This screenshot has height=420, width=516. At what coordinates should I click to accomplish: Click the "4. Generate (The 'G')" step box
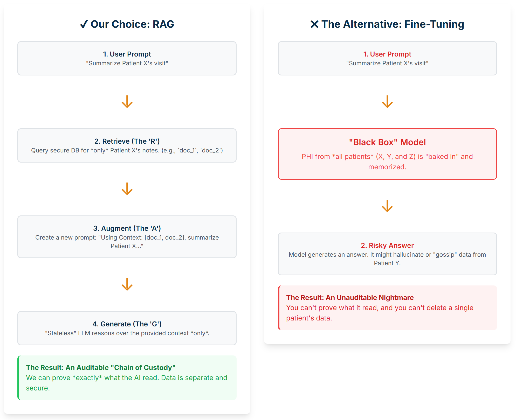(x=127, y=328)
